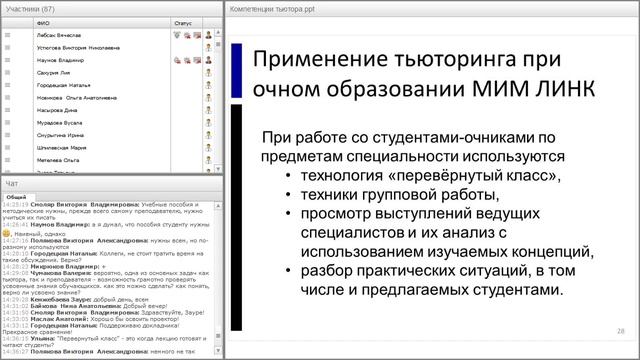The height and width of the screenshot is (360, 640).
Task: Select participant Шпилевская Мария
Action: (62, 148)
